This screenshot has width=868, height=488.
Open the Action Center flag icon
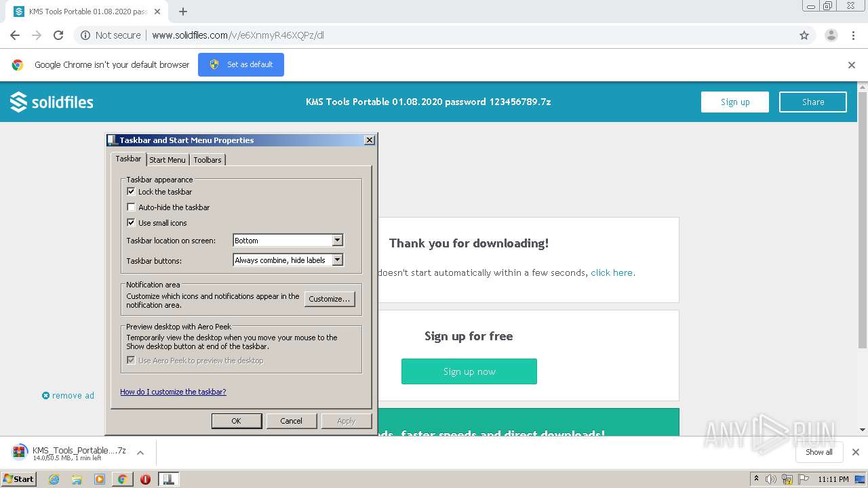click(x=802, y=479)
